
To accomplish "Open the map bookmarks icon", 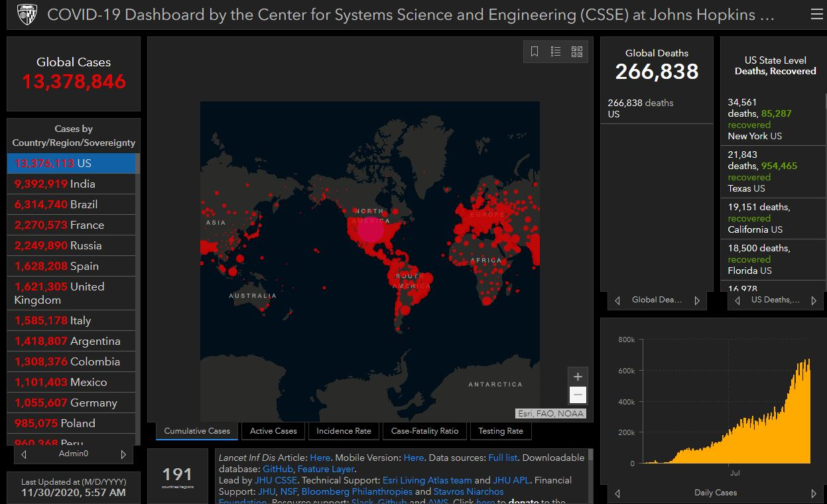I will (535, 52).
